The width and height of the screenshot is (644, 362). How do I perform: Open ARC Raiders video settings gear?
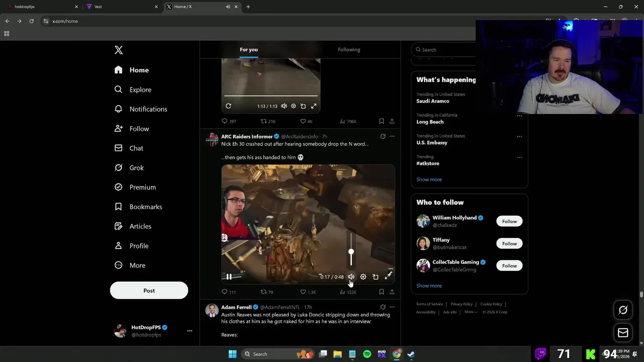(x=363, y=277)
